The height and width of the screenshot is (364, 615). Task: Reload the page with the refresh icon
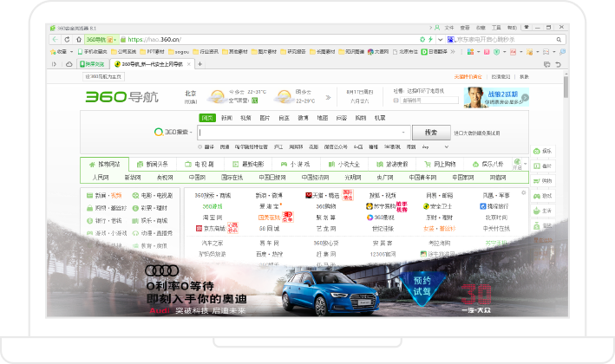(67, 39)
